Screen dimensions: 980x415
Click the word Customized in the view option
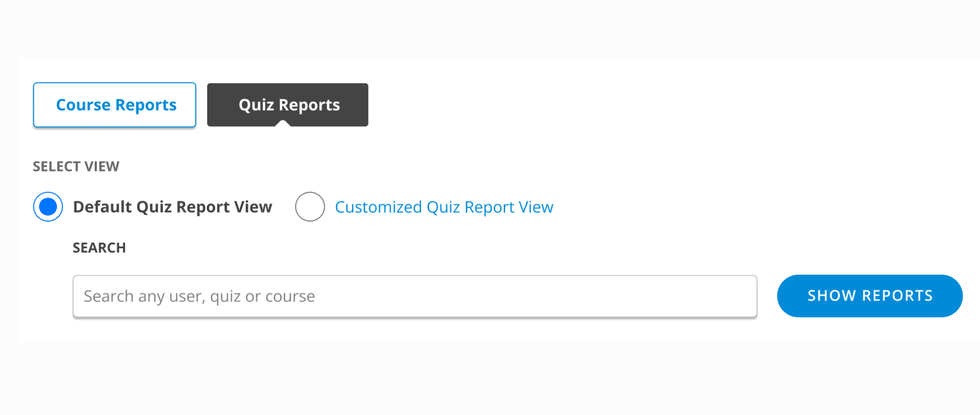[378, 207]
